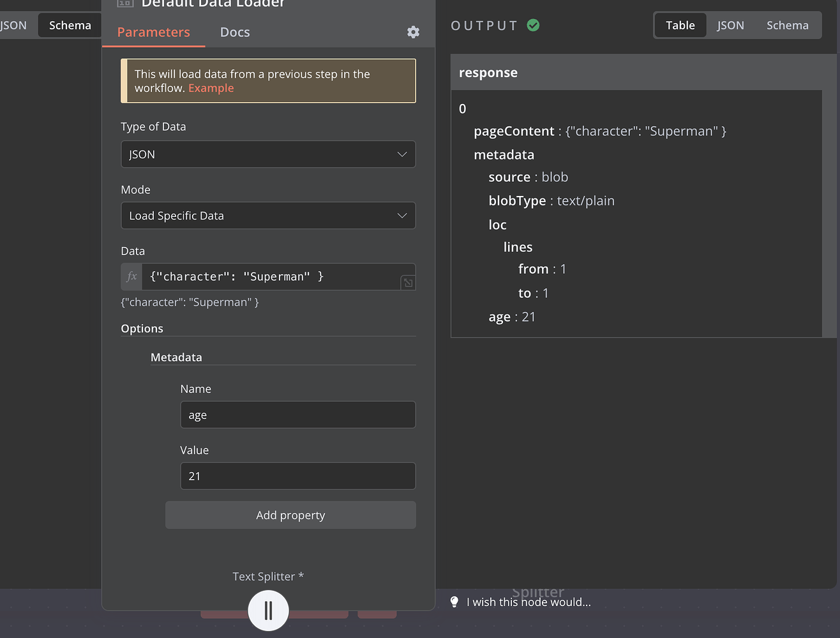Click the green success check beside OUTPUT
This screenshot has width=840, height=638.
click(534, 26)
